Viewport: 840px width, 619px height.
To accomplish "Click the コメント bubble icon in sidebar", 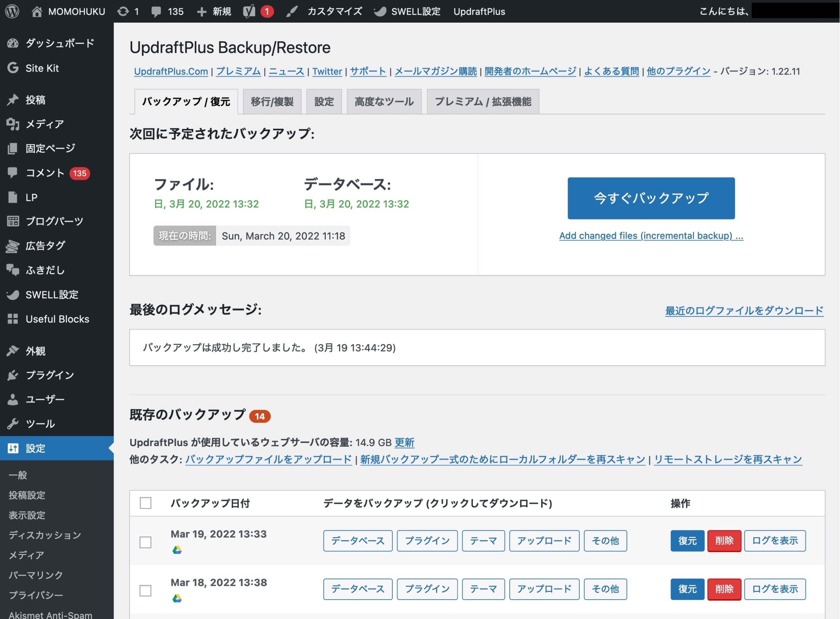I will pyautogui.click(x=13, y=173).
